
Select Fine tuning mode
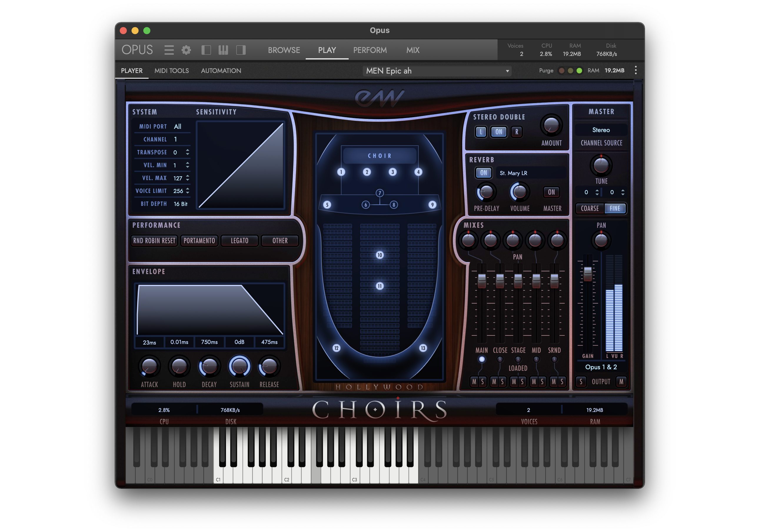click(x=615, y=208)
